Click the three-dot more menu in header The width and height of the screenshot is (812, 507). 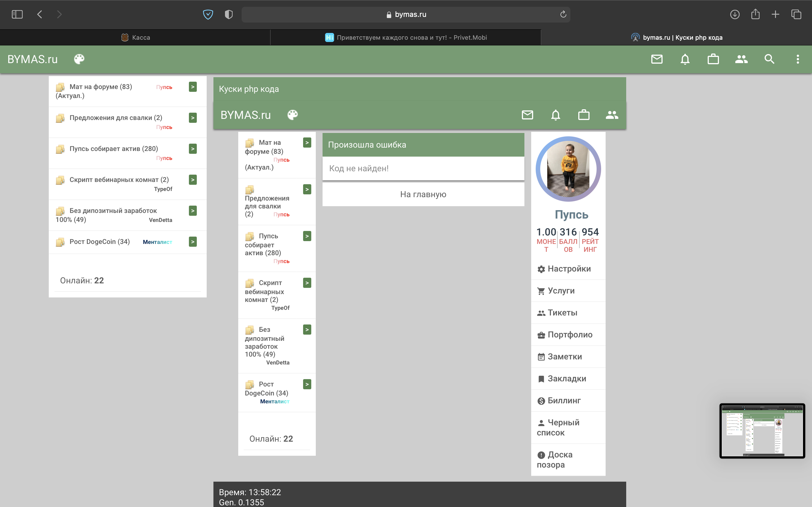[x=798, y=59]
